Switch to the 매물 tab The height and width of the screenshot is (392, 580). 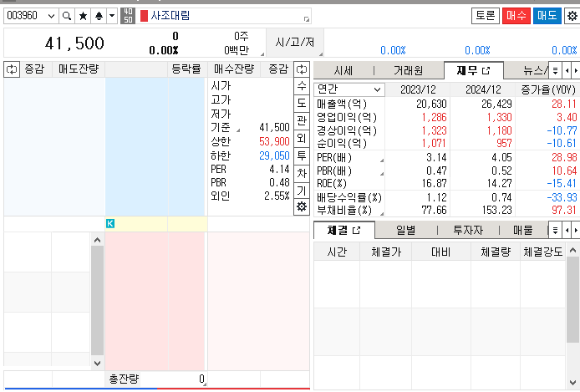(x=522, y=231)
